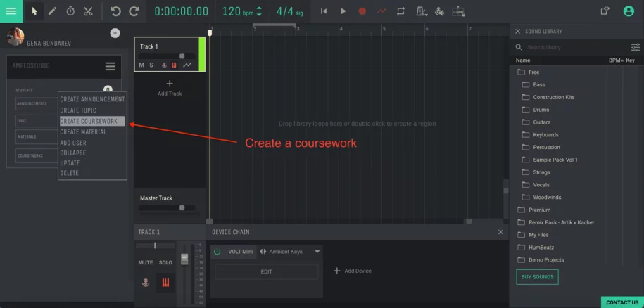Solo Track 1 with S button
The width and height of the screenshot is (644, 308).
tap(151, 65)
